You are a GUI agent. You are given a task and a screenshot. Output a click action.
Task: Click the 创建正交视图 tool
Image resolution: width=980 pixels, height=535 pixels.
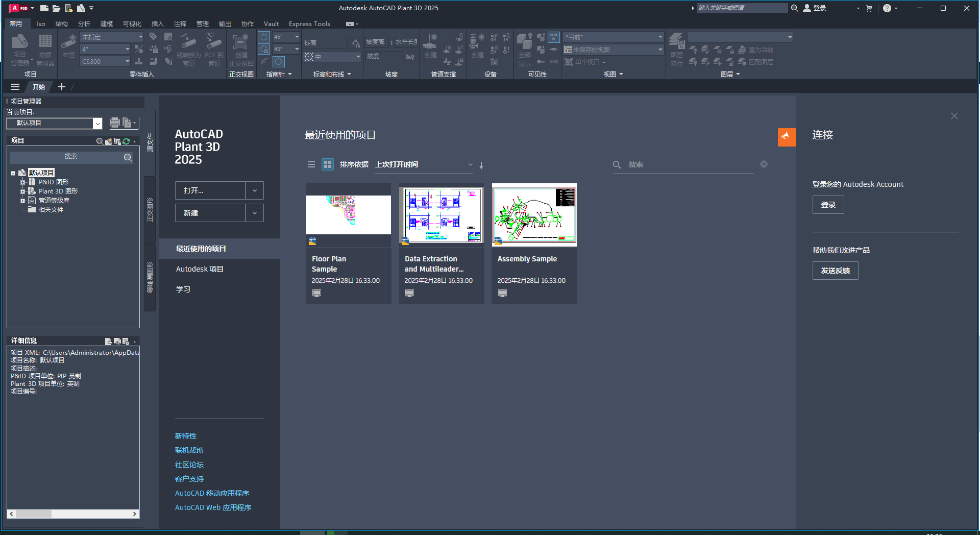241,50
